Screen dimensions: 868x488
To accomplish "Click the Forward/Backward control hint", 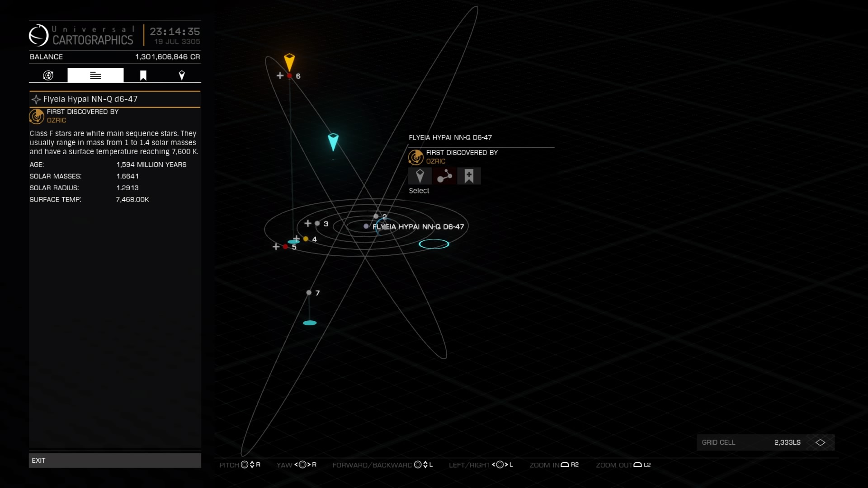I will click(x=382, y=465).
